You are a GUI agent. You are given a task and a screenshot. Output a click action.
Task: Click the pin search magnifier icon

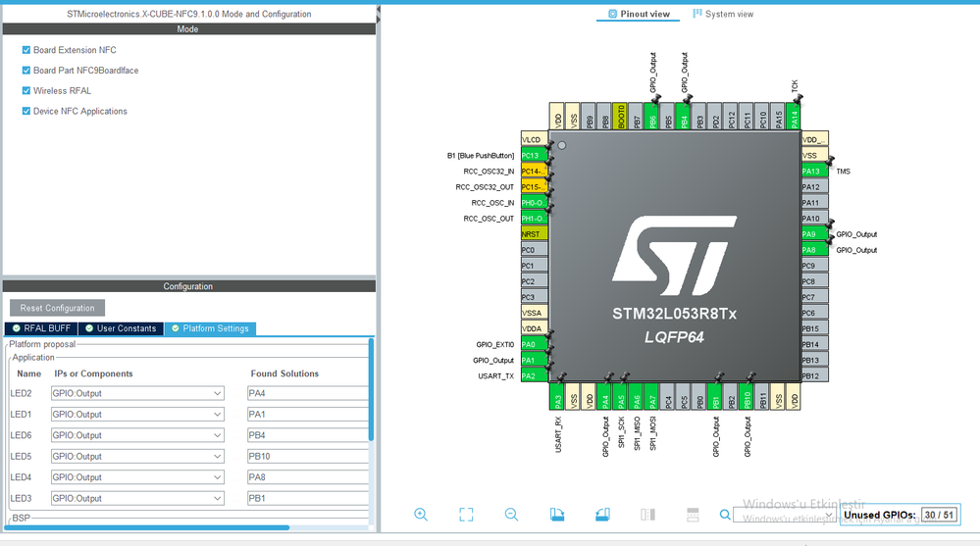click(x=724, y=515)
